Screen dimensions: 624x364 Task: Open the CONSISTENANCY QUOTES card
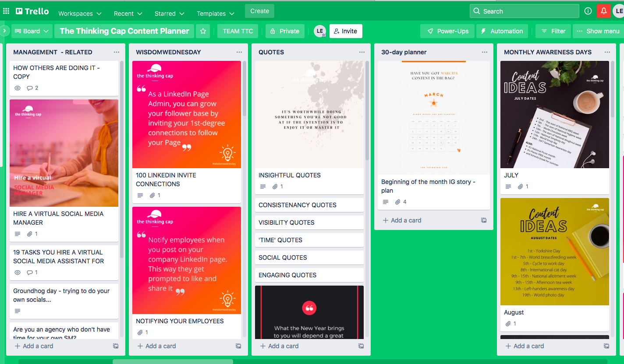coord(309,205)
